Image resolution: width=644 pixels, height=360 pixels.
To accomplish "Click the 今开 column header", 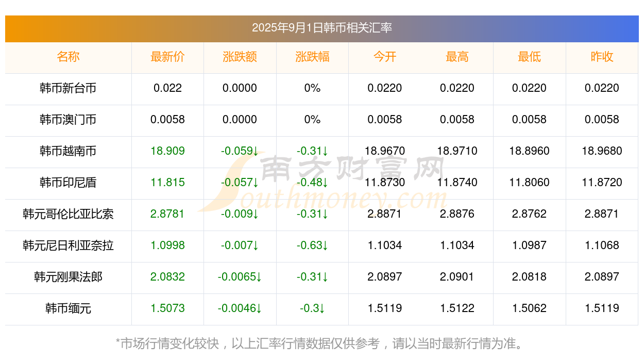I will pos(385,57).
